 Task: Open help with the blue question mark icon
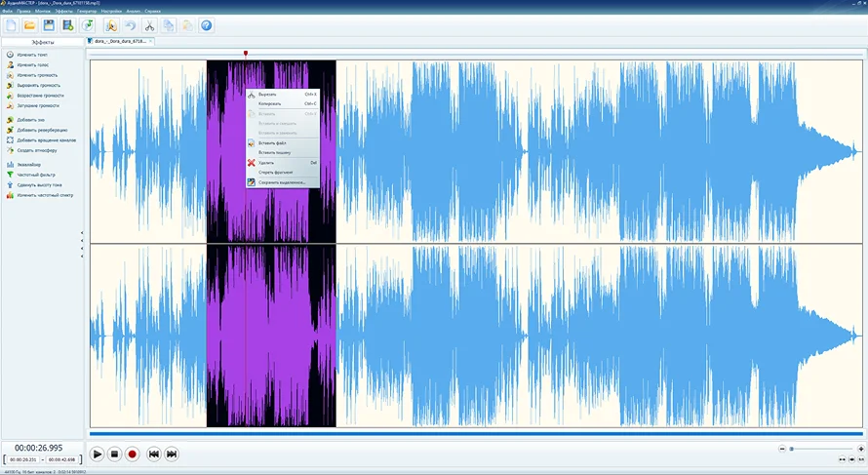pos(207,25)
